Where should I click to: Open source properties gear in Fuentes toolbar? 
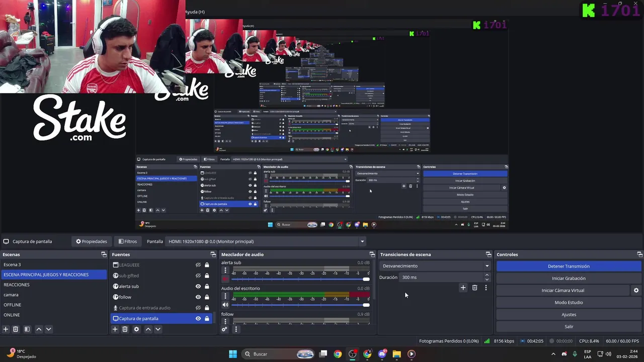[136, 329]
